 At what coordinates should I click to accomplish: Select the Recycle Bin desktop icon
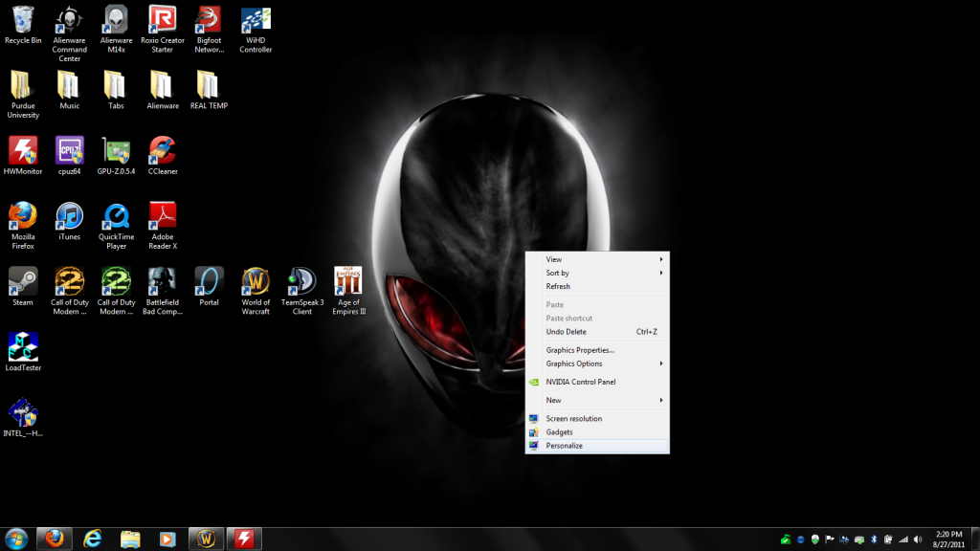point(23,25)
